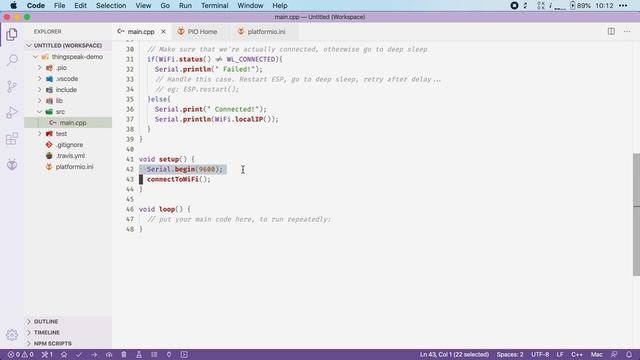This screenshot has width=640, height=360.
Task: Click PlatformIO Serial Monitor plug icon
Action: [x=169, y=355]
